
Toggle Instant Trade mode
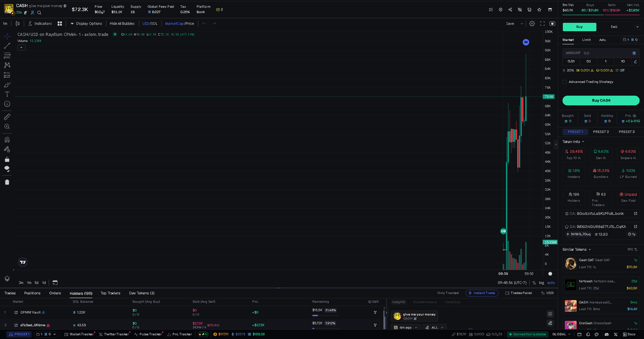(x=481, y=293)
